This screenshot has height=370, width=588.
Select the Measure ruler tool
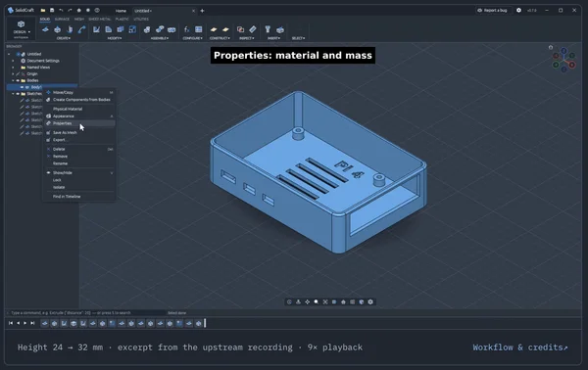(x=253, y=29)
